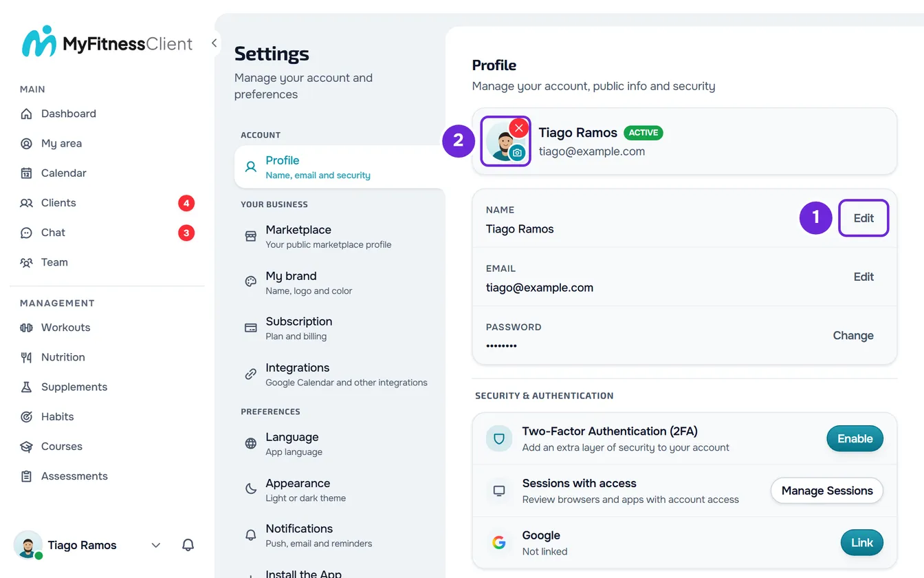
Task: Open Subscription plan and billing
Action: (339, 328)
